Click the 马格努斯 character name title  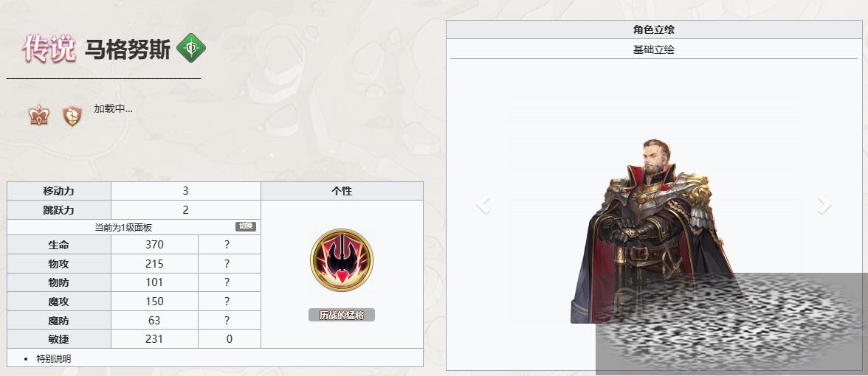pos(127,50)
